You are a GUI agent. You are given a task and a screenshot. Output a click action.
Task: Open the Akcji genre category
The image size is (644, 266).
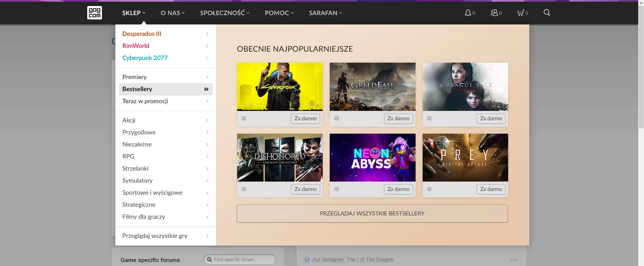(x=166, y=120)
